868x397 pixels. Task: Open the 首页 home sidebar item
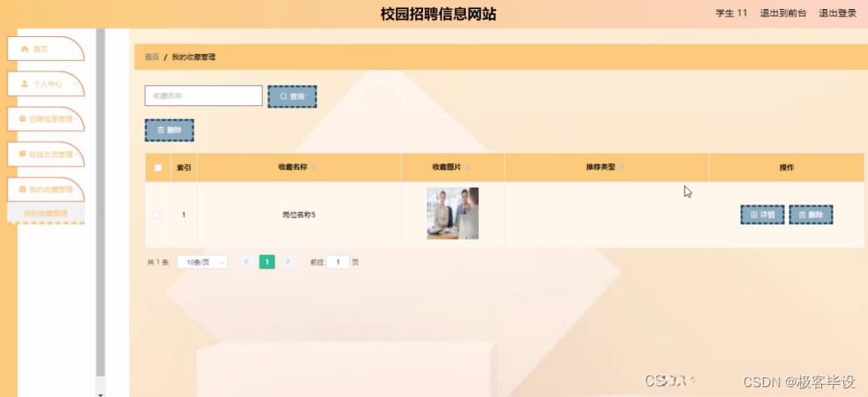pos(45,48)
